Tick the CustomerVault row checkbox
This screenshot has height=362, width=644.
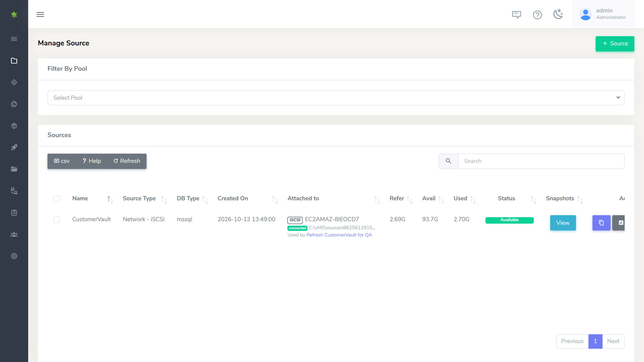coord(57,220)
